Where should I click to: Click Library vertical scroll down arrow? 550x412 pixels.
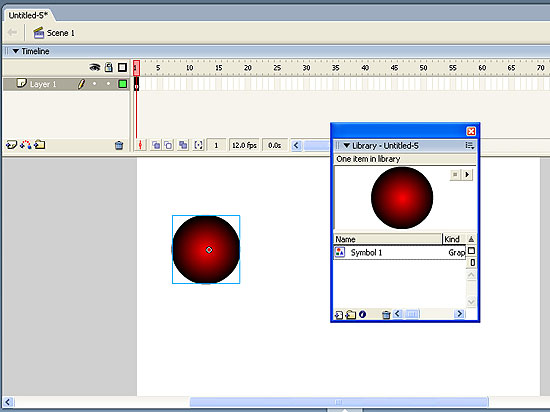pos(471,302)
